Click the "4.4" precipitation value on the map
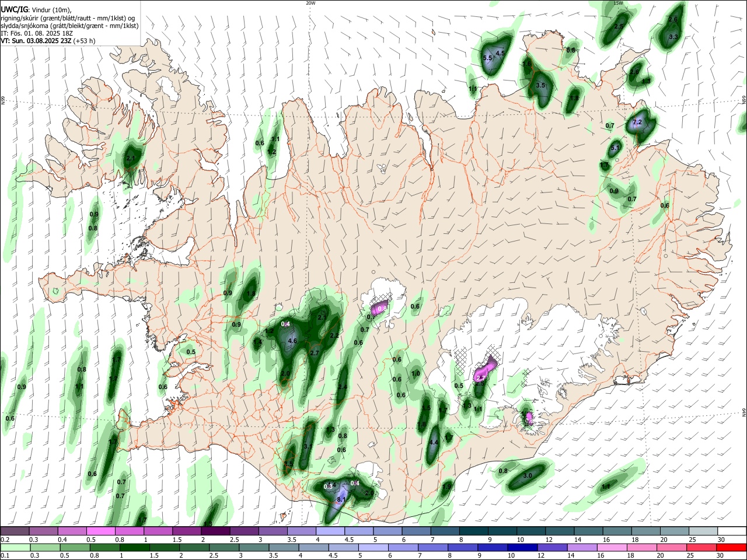747x560 pixels. (x=434, y=443)
